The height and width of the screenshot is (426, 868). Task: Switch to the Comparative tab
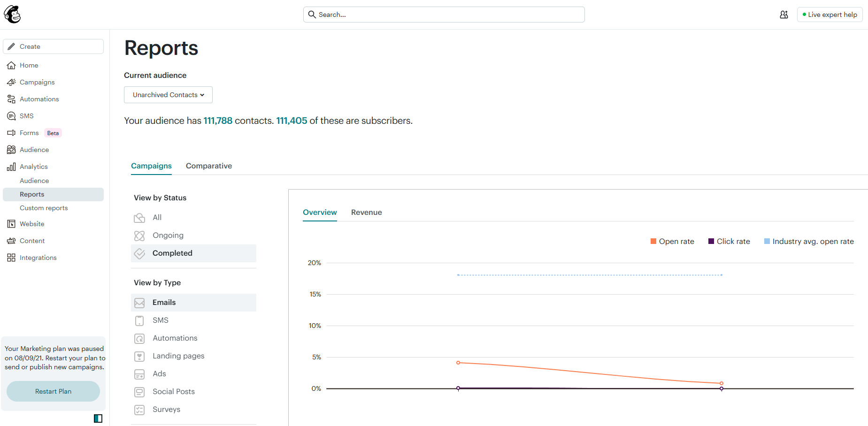click(209, 166)
